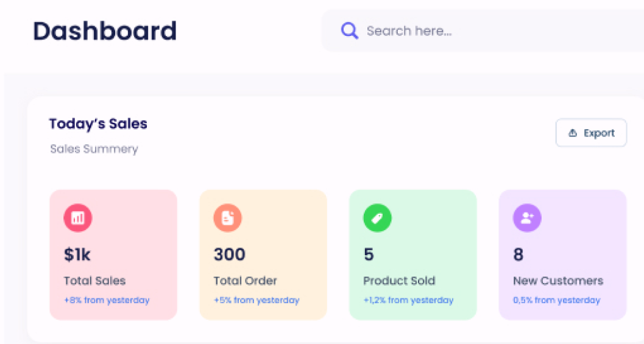Screen dimensions: 644x344
Task: Open the green Product Sold card
Action: (x=412, y=254)
